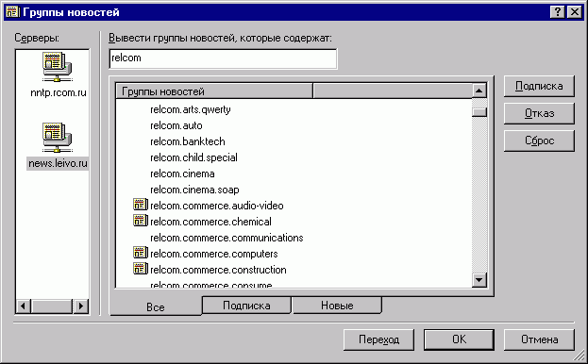Viewport: 588px width, 364px height.
Task: Select relcom.commerce.communications newsgroup
Action: pyautogui.click(x=227, y=238)
